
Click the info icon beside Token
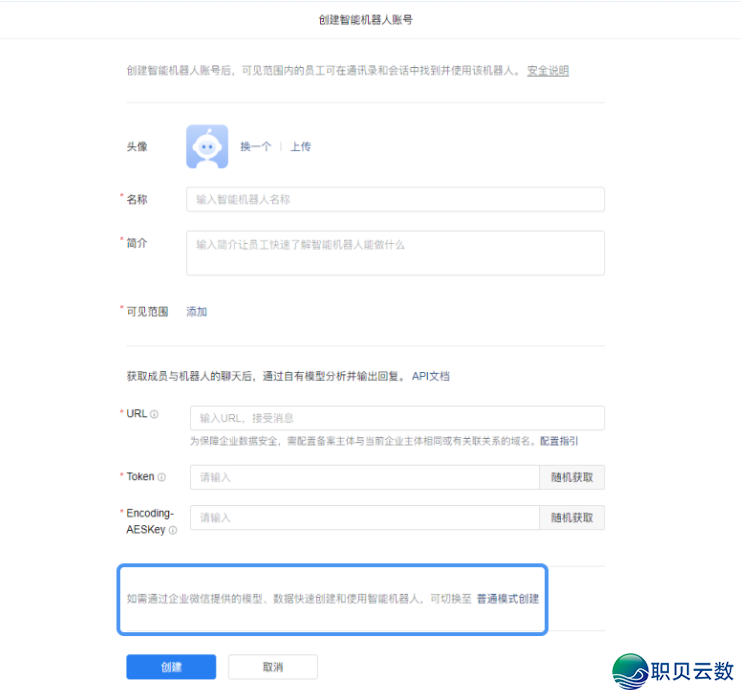162,478
